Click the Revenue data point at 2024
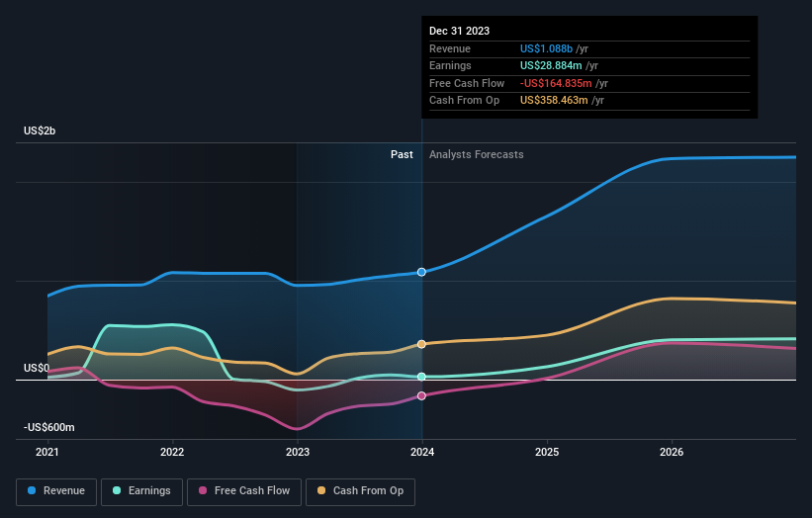 click(x=421, y=272)
